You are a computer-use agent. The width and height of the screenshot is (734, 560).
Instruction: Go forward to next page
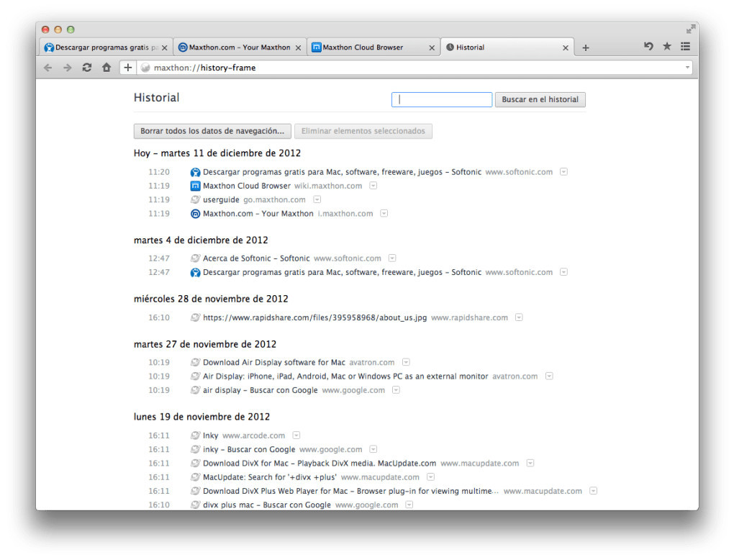[68, 68]
